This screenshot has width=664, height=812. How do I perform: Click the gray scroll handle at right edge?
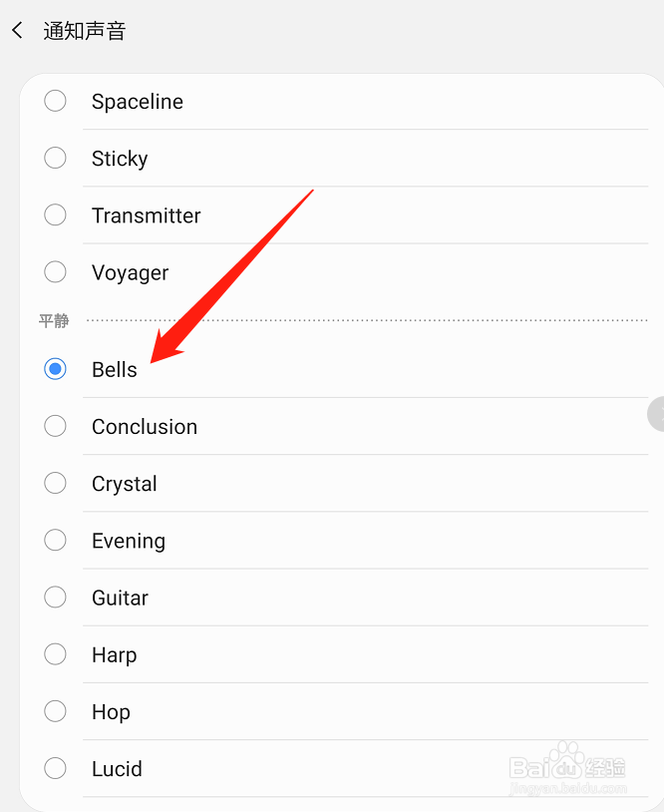656,414
